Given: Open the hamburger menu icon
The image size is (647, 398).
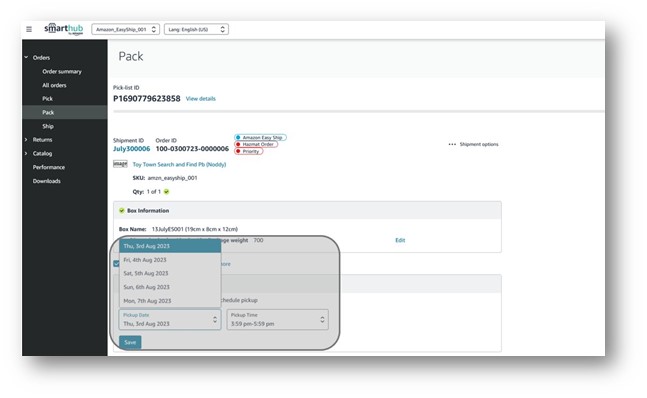Looking at the screenshot, I should (29, 29).
